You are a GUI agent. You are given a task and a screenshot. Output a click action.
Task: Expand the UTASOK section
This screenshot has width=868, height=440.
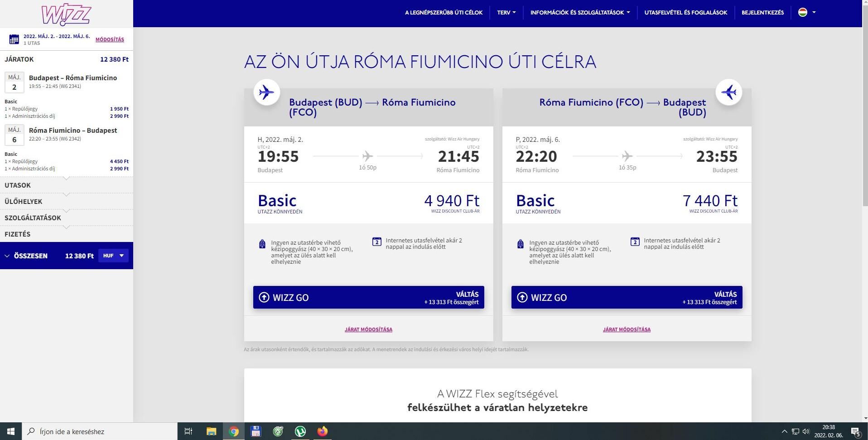click(x=67, y=185)
